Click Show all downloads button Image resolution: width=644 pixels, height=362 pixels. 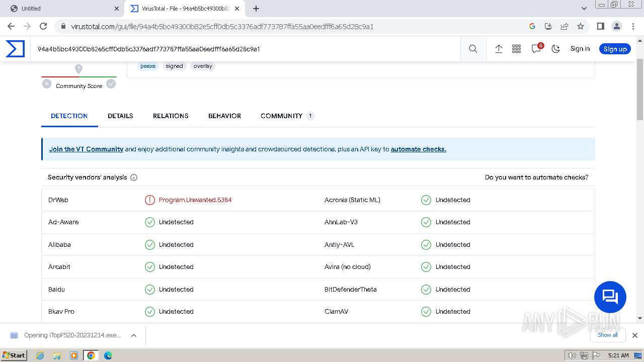click(x=608, y=335)
